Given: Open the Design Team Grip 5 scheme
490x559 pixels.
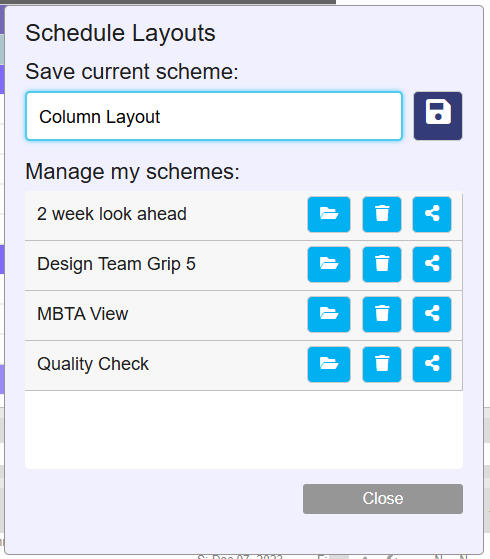Looking at the screenshot, I should pyautogui.click(x=329, y=264).
